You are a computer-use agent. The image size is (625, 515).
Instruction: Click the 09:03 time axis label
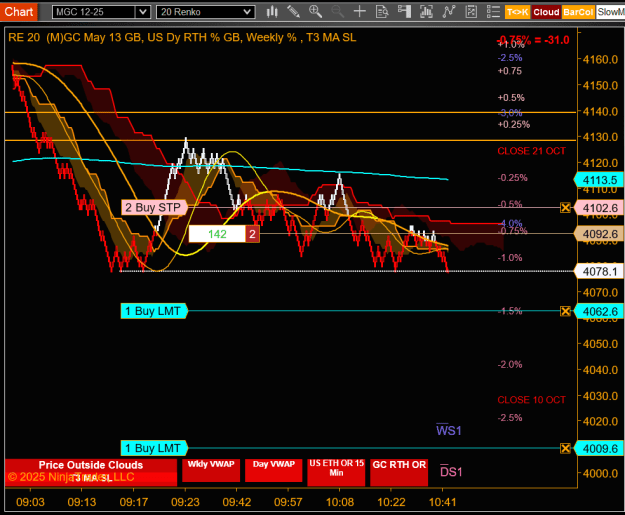[x=30, y=502]
